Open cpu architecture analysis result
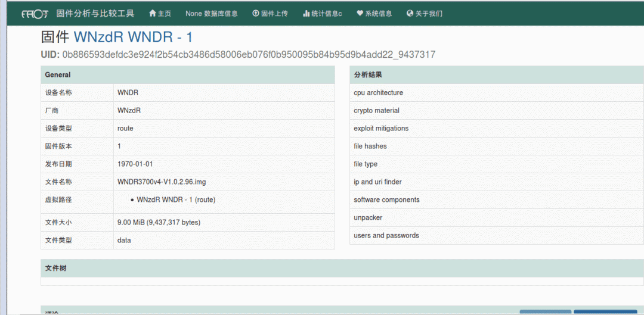 tap(497, 93)
